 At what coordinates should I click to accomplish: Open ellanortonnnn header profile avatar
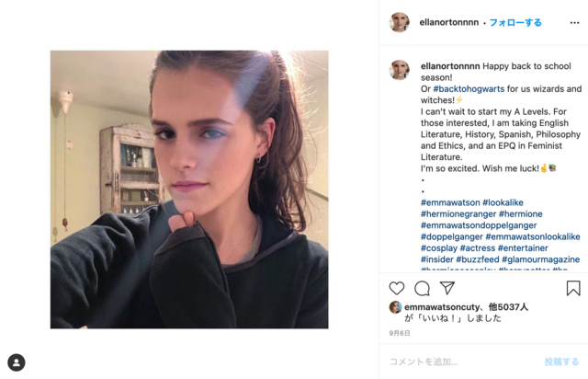(x=400, y=22)
